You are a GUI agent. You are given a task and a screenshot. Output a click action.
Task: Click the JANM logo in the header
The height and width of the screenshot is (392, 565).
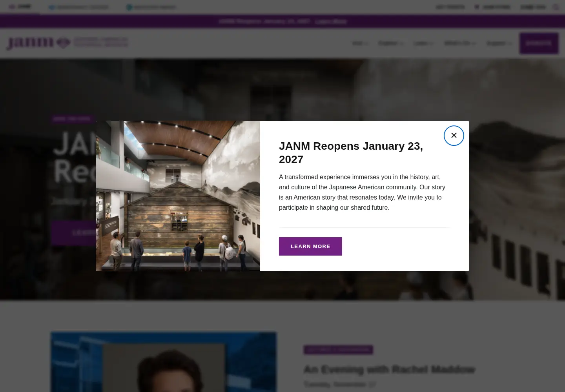67,43
